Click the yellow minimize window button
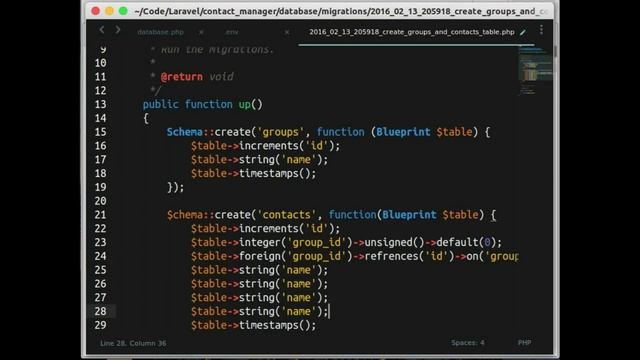The width and height of the screenshot is (640, 360). tap(109, 11)
